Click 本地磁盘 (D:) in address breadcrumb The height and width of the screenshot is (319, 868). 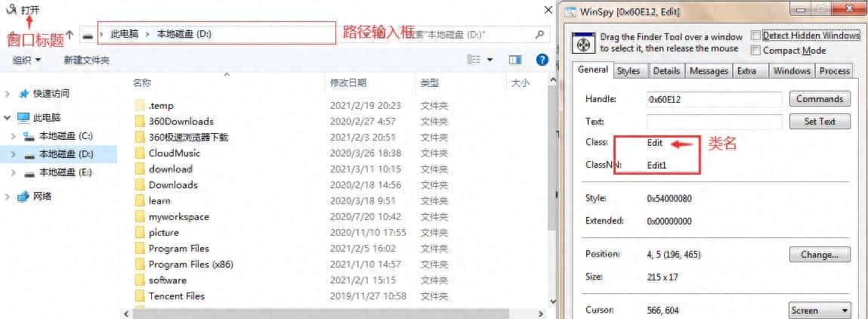184,34
